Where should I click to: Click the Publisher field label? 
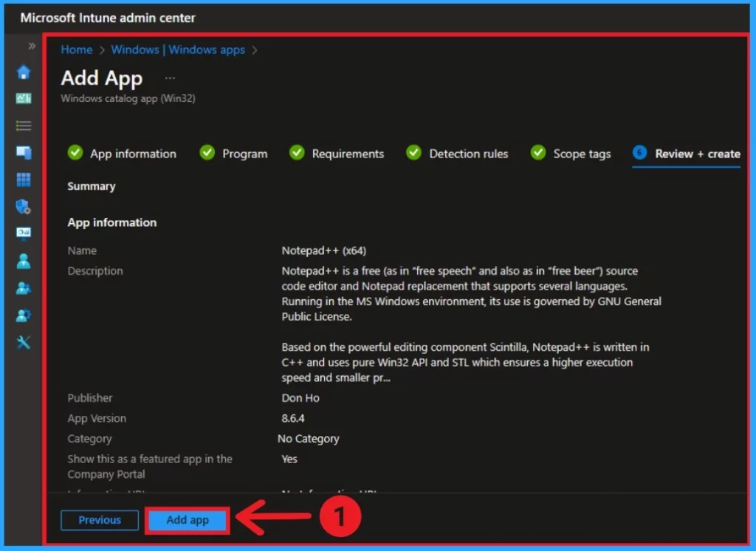pyautogui.click(x=90, y=398)
